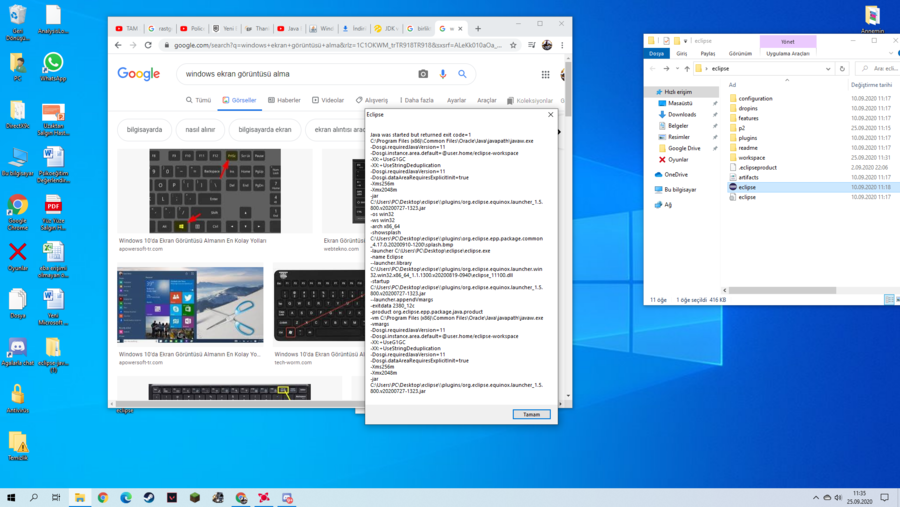900x507 pixels.
Task: Click the Tamam button in Eclipse dialog
Action: [531, 414]
